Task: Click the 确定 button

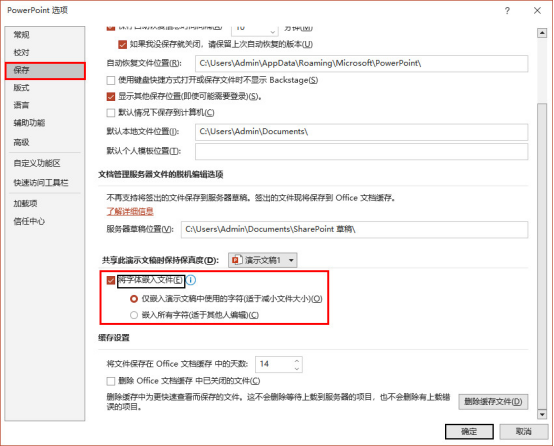Action: 469,432
